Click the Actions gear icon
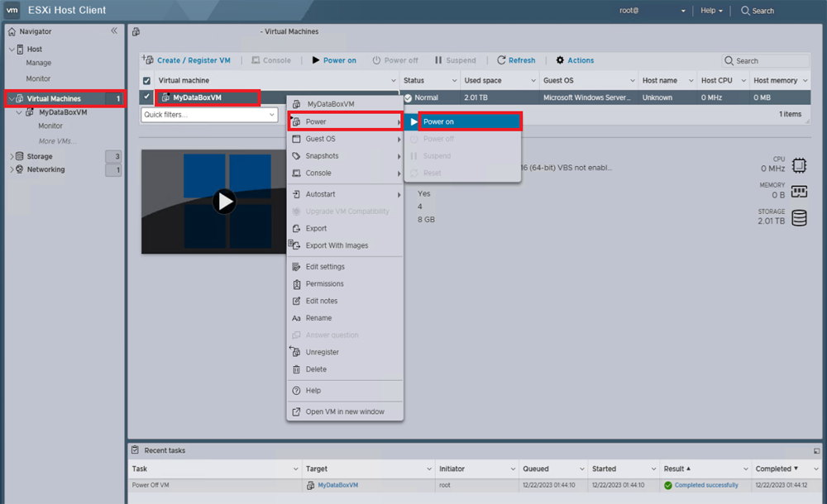Viewport: 827px width, 504px height. [x=560, y=60]
